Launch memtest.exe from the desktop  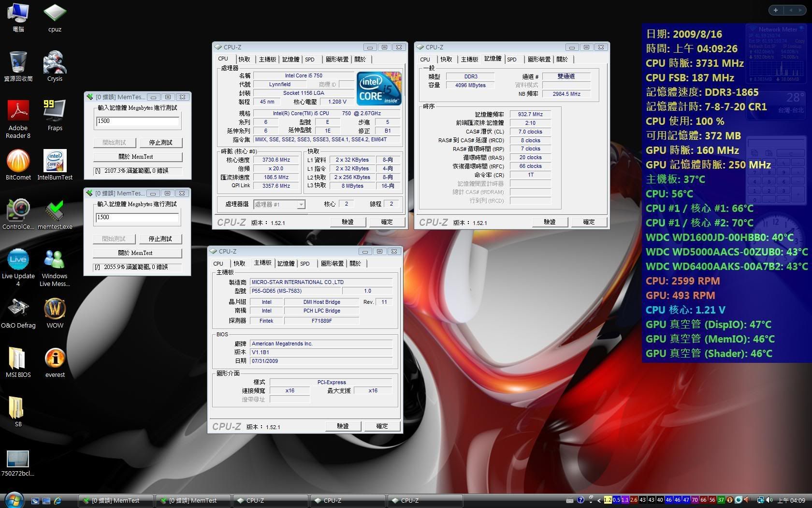click(x=55, y=214)
